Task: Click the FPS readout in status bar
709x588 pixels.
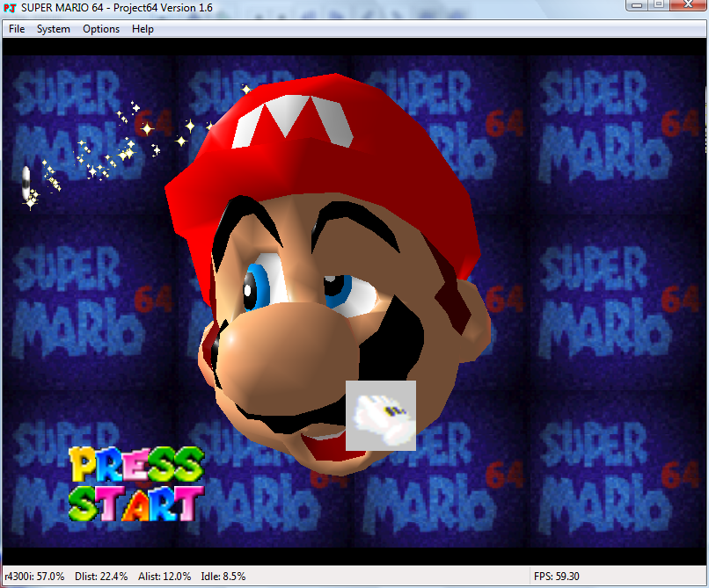Action: tap(556, 577)
